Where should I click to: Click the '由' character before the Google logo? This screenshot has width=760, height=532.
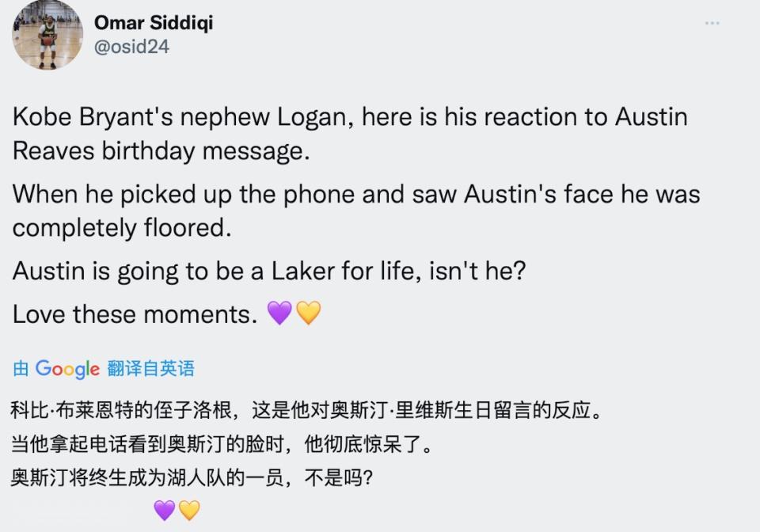tap(21, 369)
